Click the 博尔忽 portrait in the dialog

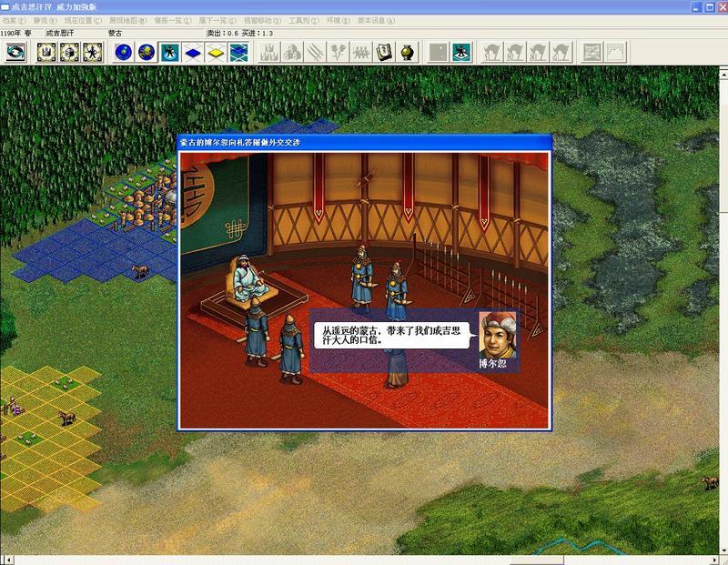tap(498, 335)
